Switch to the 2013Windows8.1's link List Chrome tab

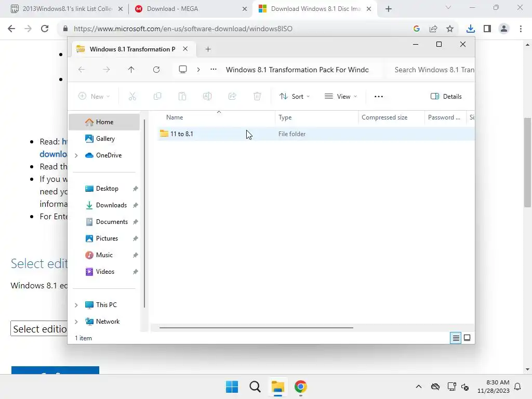[x=67, y=9]
